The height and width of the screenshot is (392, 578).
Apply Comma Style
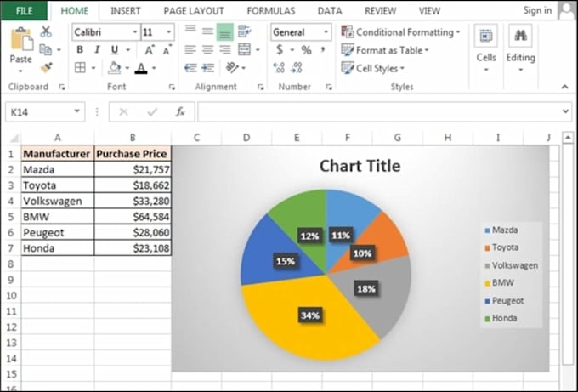click(x=323, y=49)
